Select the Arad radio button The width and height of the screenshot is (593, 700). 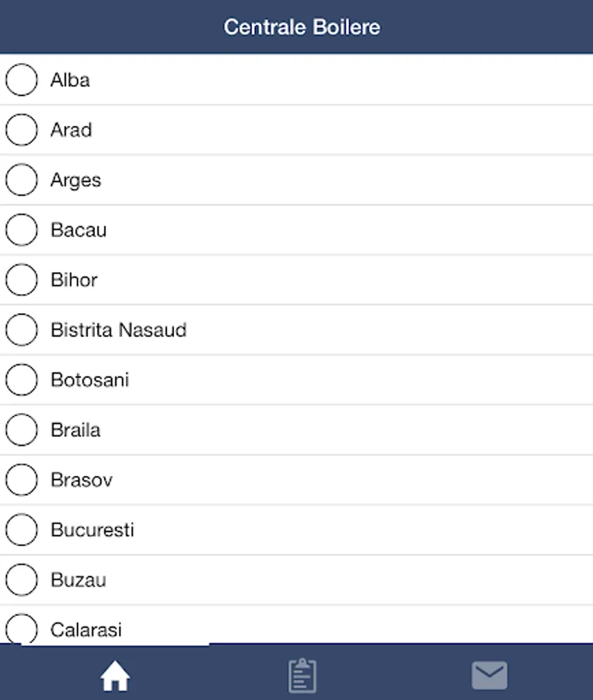[22, 130]
